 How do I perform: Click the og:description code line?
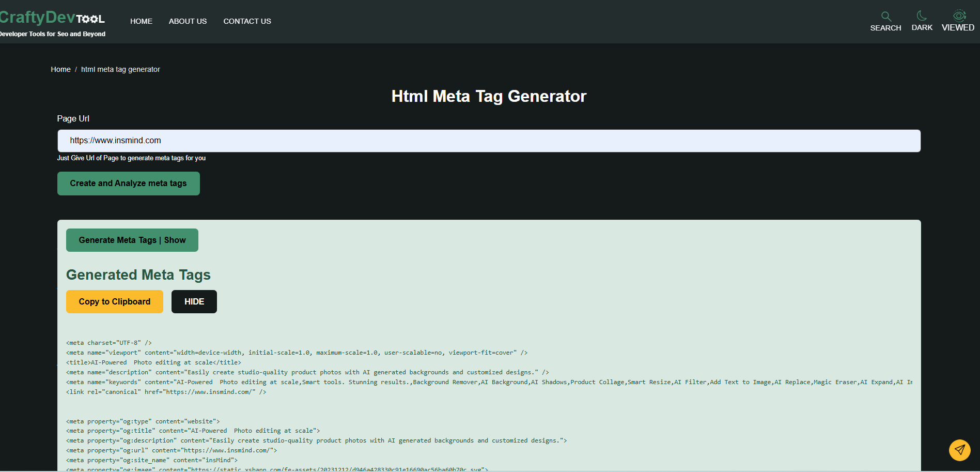pos(316,440)
